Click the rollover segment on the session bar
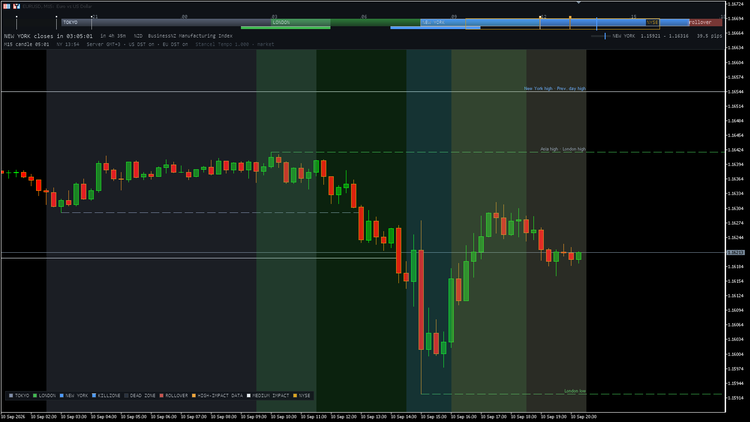 [706, 22]
